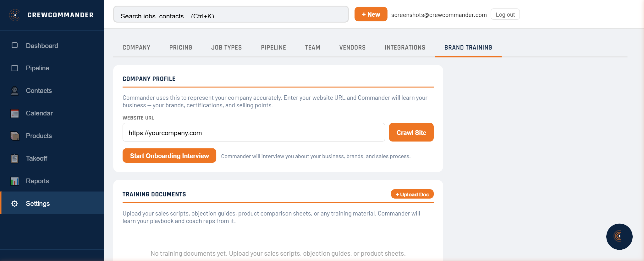The height and width of the screenshot is (261, 644).
Task: Open the Calendar page
Action: [52, 113]
